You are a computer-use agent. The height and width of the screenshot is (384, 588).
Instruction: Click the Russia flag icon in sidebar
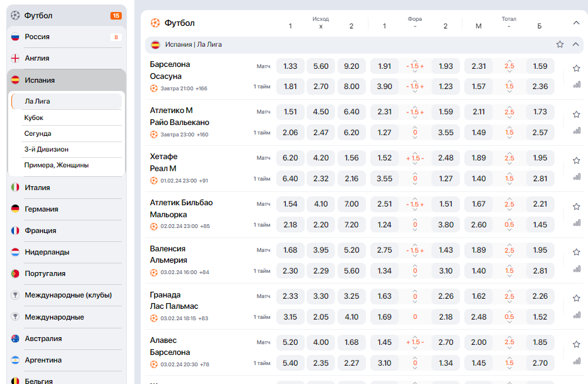(x=15, y=37)
